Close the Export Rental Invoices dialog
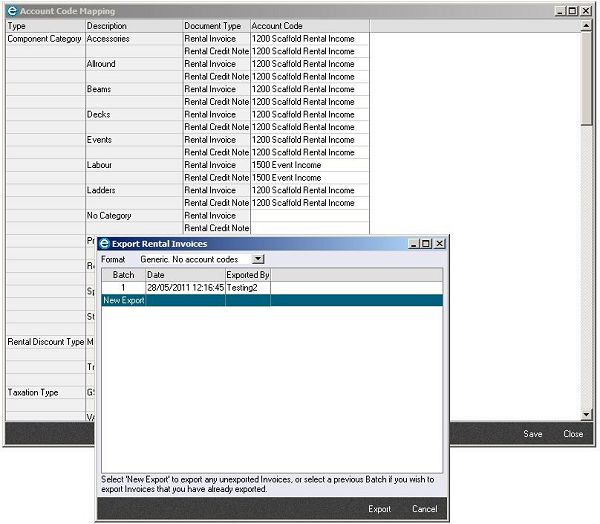 [x=438, y=243]
